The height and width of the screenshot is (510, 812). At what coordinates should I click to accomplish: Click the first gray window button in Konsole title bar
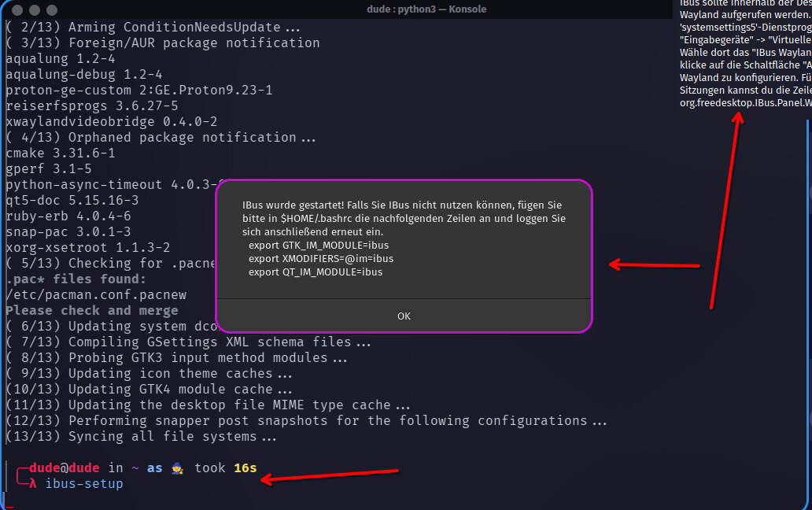17,9
